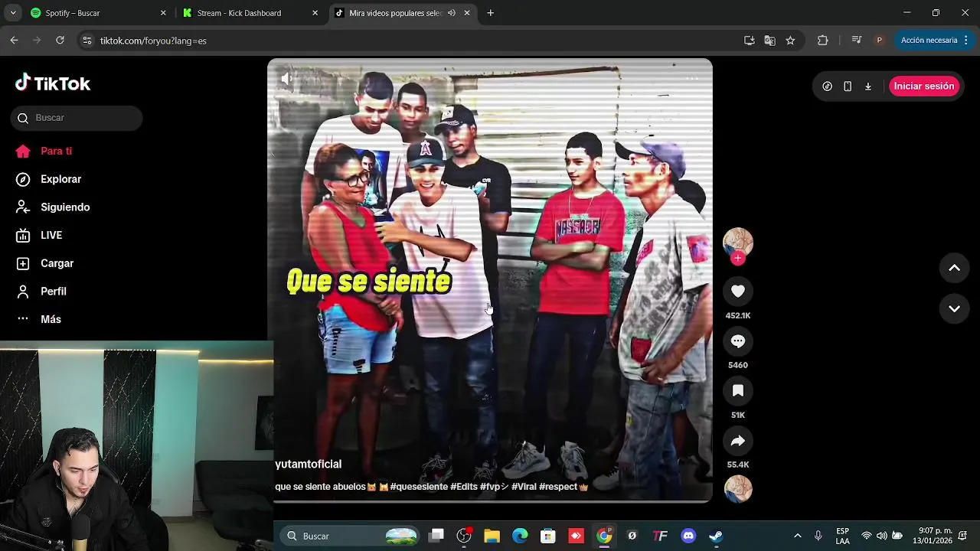980x551 pixels.
Task: Go to the previous video arrow
Action: [x=955, y=268]
